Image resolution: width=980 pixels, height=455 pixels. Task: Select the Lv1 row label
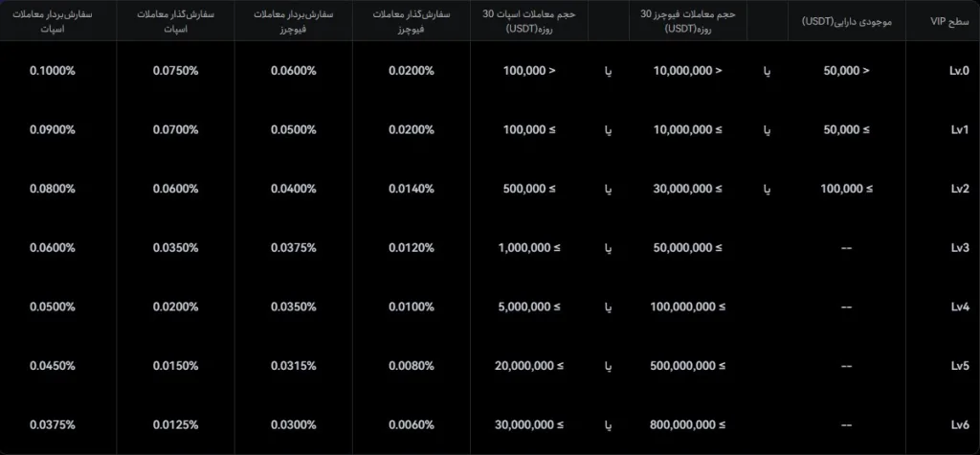tap(958, 130)
